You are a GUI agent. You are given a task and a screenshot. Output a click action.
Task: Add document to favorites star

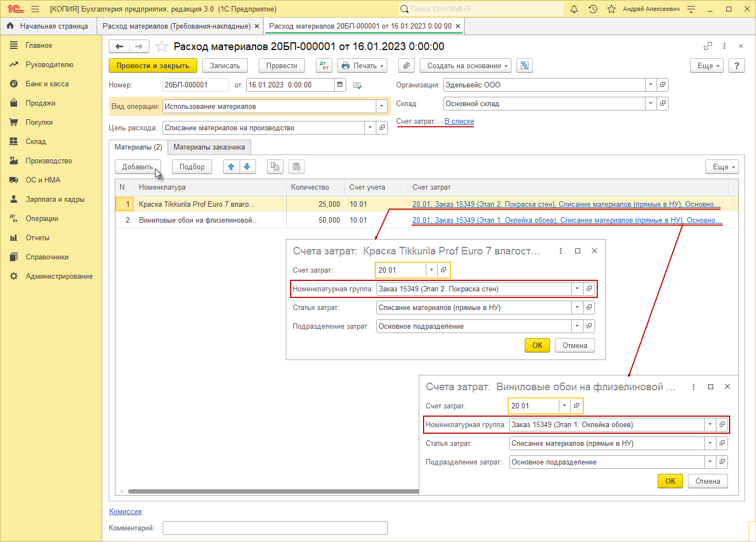point(162,46)
